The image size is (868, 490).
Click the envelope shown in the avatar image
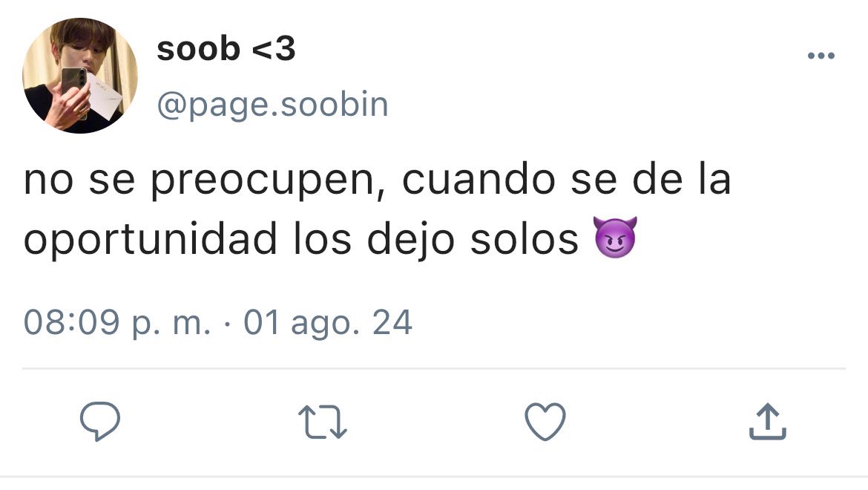click(105, 95)
